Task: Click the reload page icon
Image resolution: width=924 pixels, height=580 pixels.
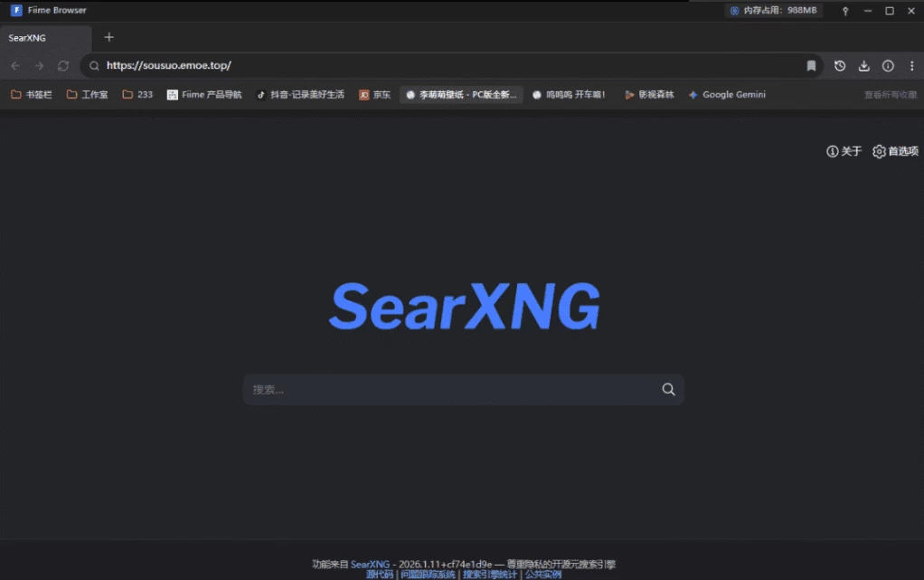Action: (x=63, y=66)
